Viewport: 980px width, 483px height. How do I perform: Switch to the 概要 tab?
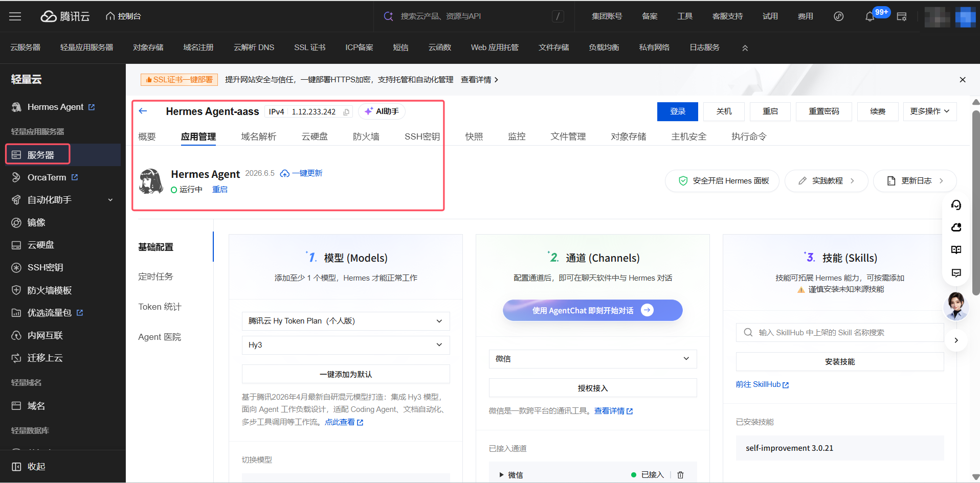coord(147,136)
